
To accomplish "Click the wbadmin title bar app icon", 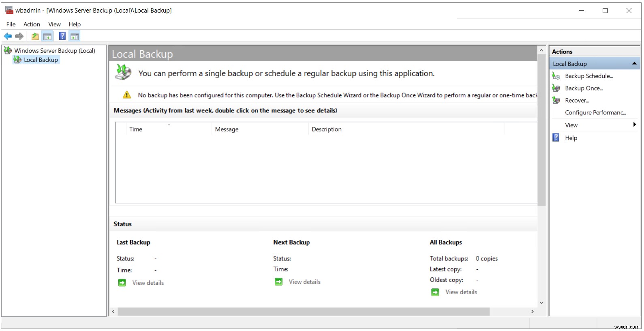I will tap(9, 10).
